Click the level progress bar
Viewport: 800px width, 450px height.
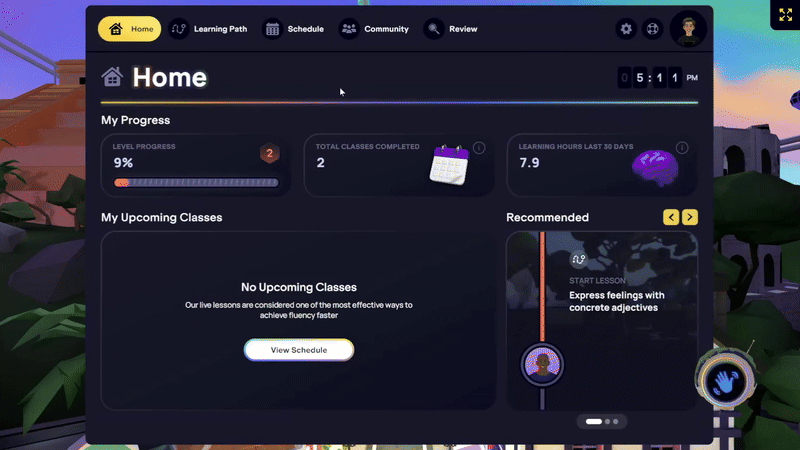(x=196, y=183)
